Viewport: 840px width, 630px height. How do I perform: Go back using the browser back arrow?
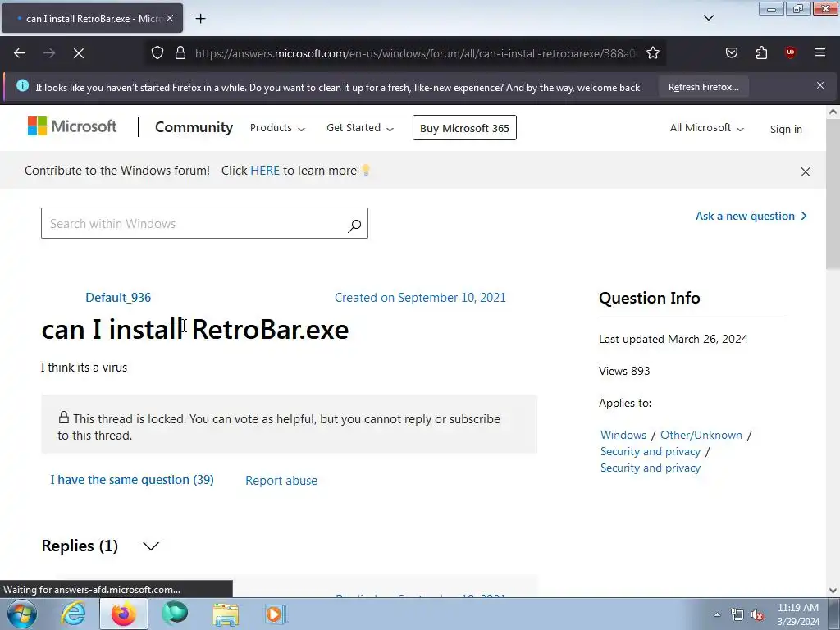click(20, 53)
